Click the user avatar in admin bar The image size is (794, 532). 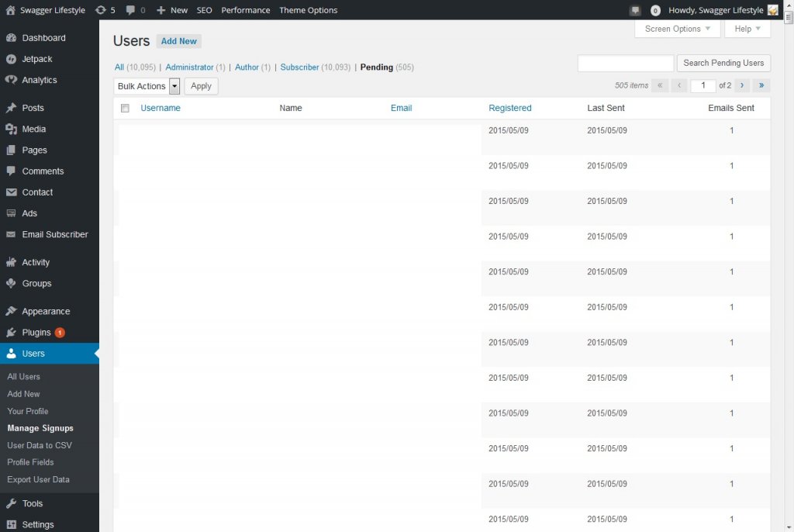(x=773, y=10)
